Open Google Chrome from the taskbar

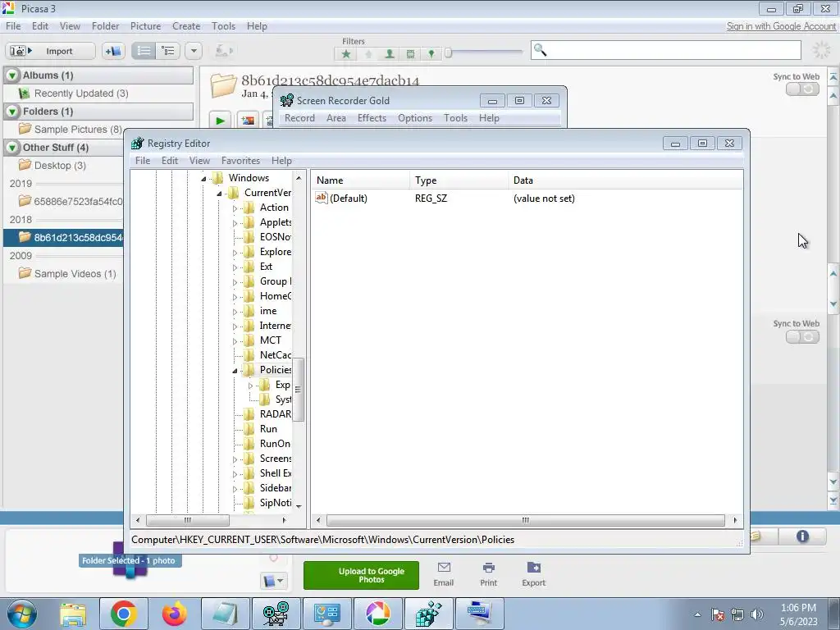[123, 614]
